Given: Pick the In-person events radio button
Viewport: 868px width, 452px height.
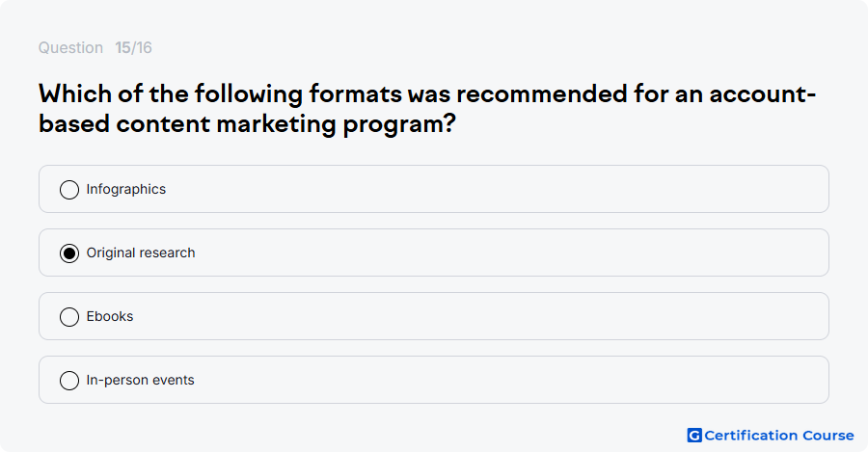Looking at the screenshot, I should (x=69, y=381).
